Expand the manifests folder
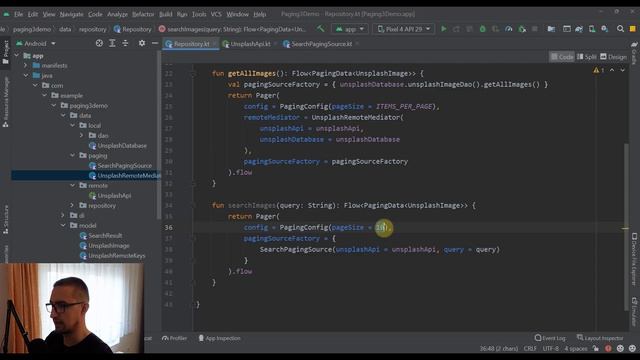The height and width of the screenshot is (360, 640). pos(26,65)
